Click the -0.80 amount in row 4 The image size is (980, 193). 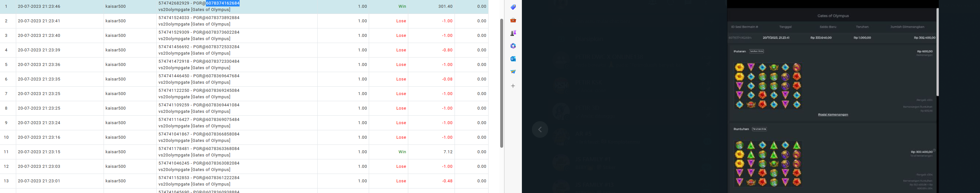click(x=447, y=50)
